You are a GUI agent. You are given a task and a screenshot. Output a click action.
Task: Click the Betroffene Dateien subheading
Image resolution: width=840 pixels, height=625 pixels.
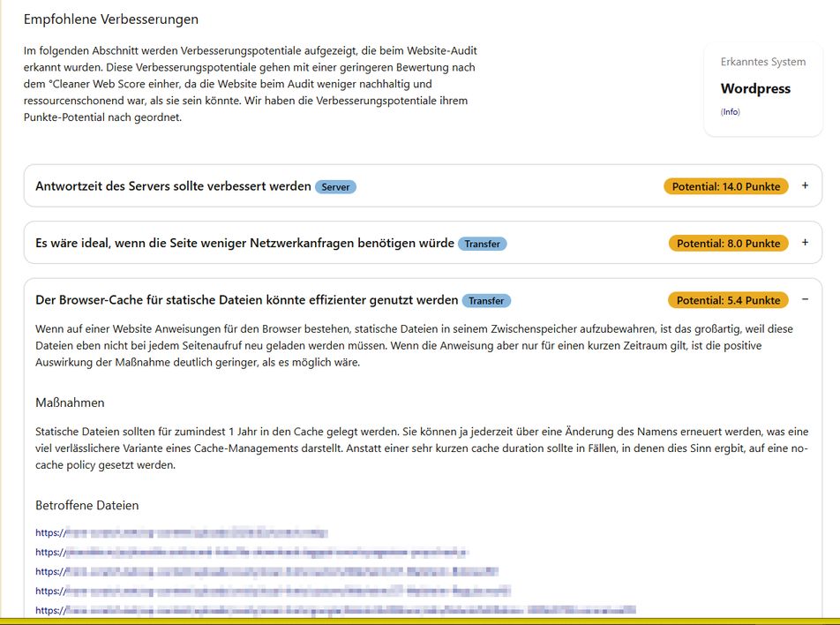point(86,505)
